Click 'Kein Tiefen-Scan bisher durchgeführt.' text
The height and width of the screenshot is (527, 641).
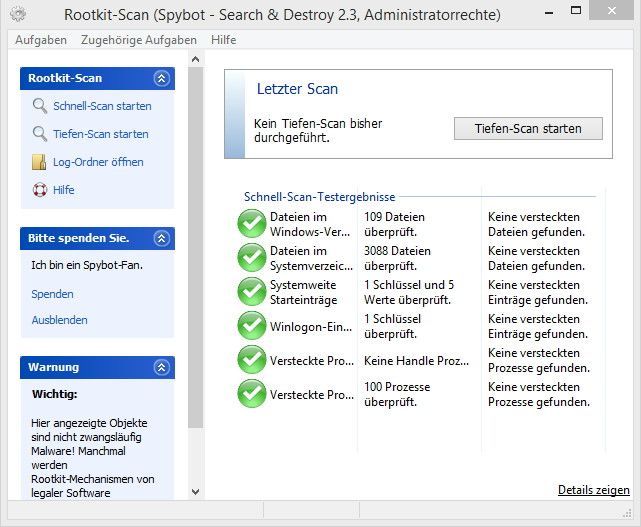tap(318, 130)
